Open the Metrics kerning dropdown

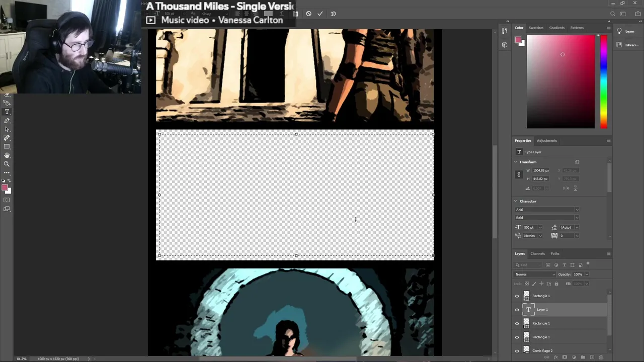coord(540,236)
